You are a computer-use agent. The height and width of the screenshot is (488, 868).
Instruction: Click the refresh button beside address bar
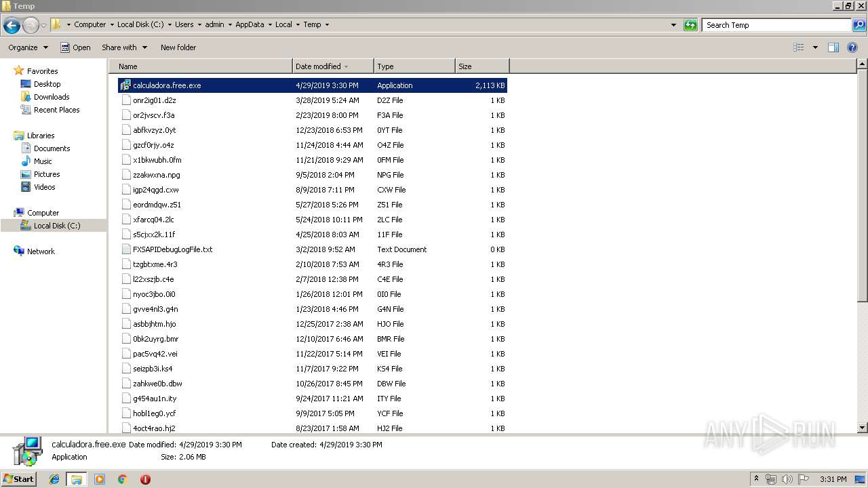click(690, 25)
